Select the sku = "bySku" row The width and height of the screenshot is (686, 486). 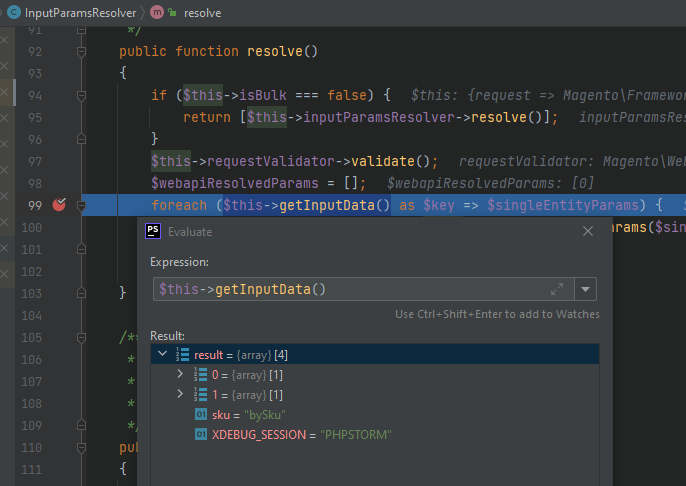[x=375, y=415]
